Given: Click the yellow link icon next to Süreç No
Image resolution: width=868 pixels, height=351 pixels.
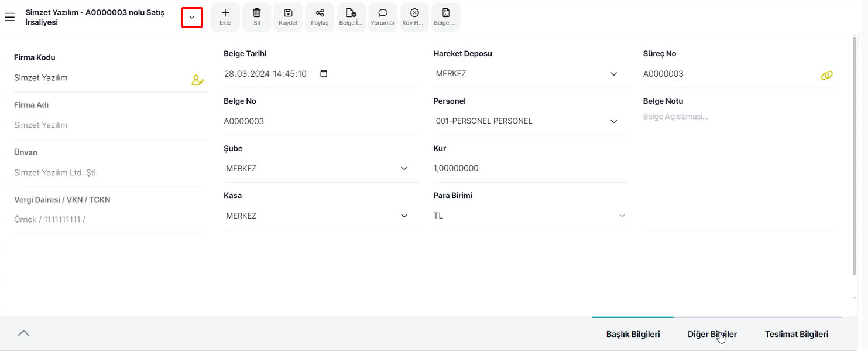Looking at the screenshot, I should (826, 75).
